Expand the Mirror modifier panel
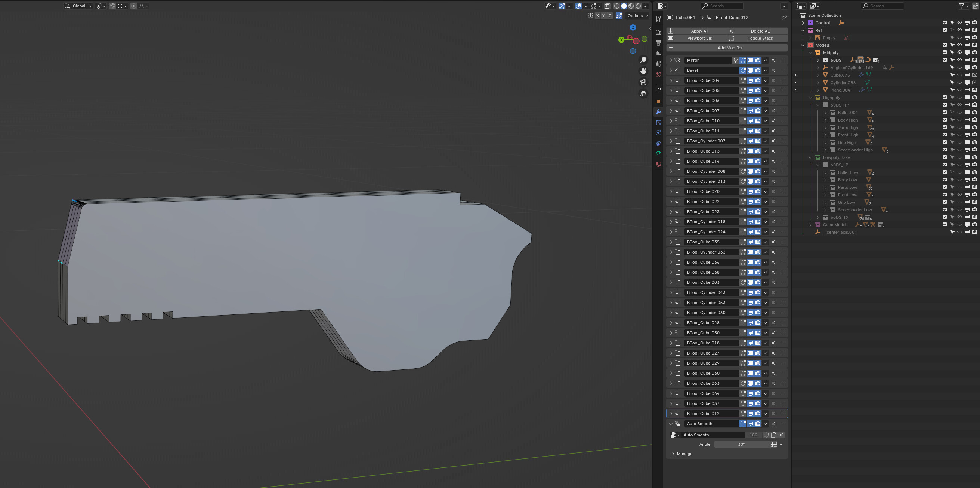Viewport: 980px width, 488px height. pos(671,60)
